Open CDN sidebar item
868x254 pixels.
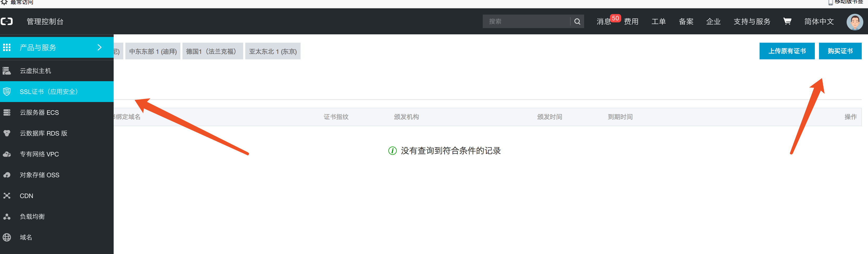coord(57,196)
